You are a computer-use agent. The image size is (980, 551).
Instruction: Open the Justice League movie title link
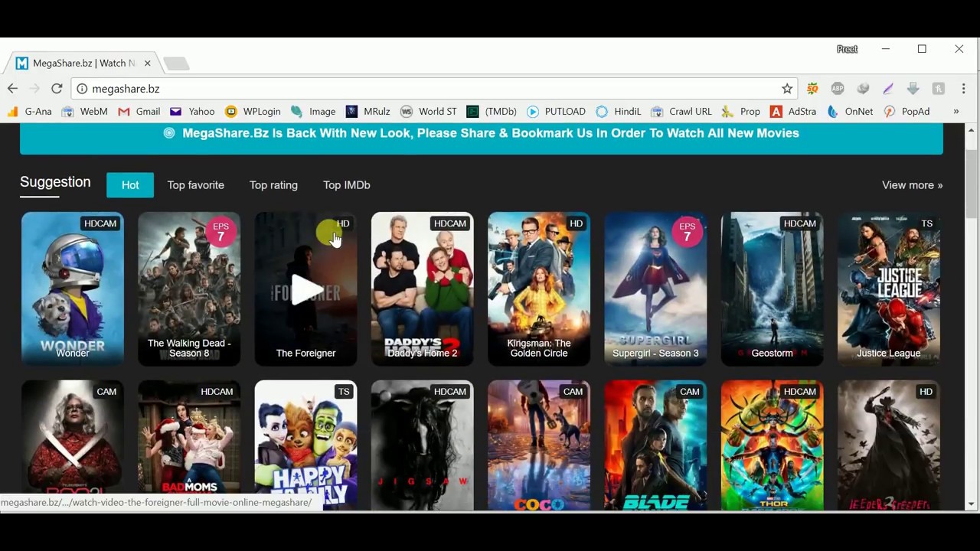coord(888,353)
